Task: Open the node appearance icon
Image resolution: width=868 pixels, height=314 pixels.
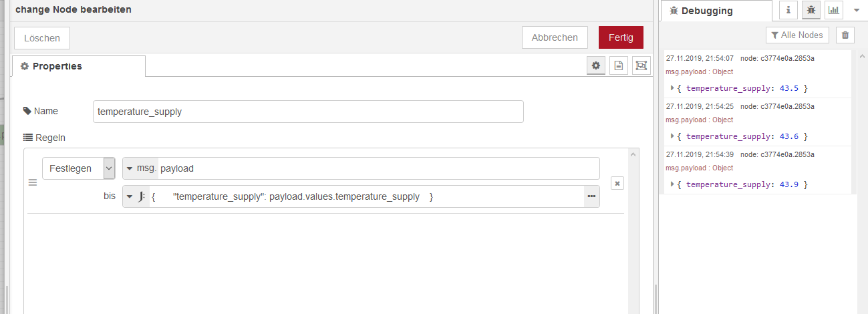Action: coord(641,65)
